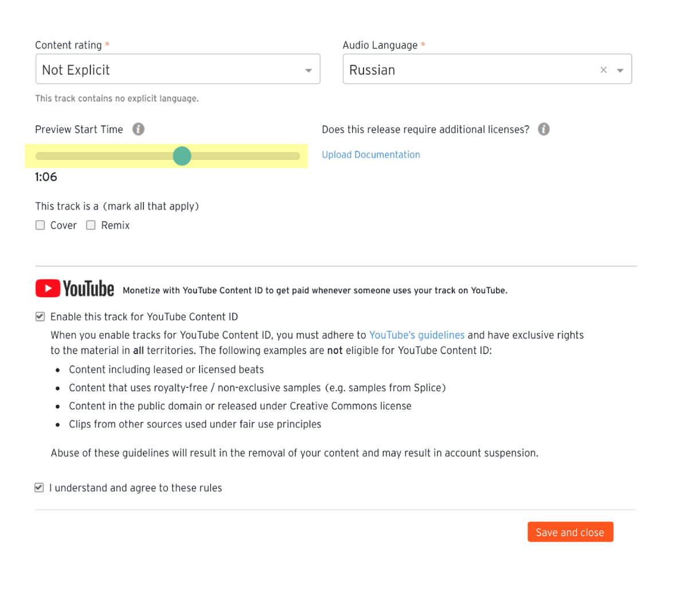The width and height of the screenshot is (688, 616).
Task: Click the right end of the preview slider track
Action: point(296,156)
